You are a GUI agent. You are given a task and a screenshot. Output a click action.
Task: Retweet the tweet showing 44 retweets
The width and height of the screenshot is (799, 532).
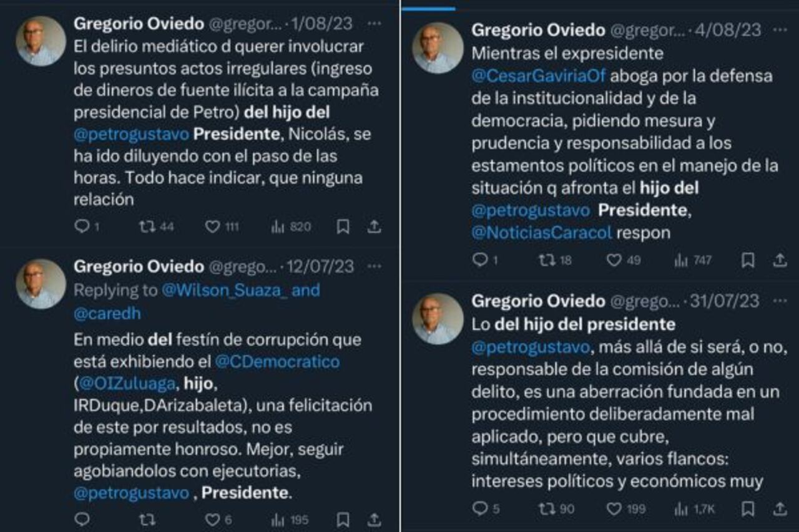149,227
